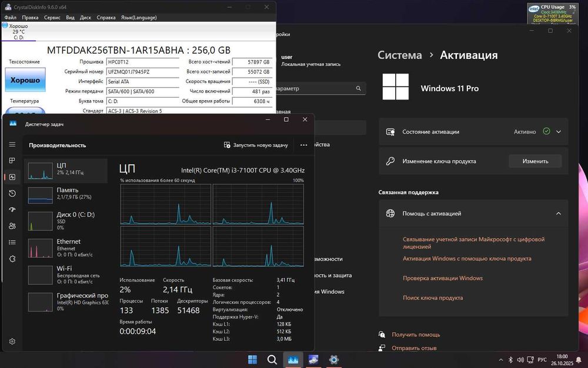Select the Память performance item
The image size is (588, 368).
tap(66, 195)
